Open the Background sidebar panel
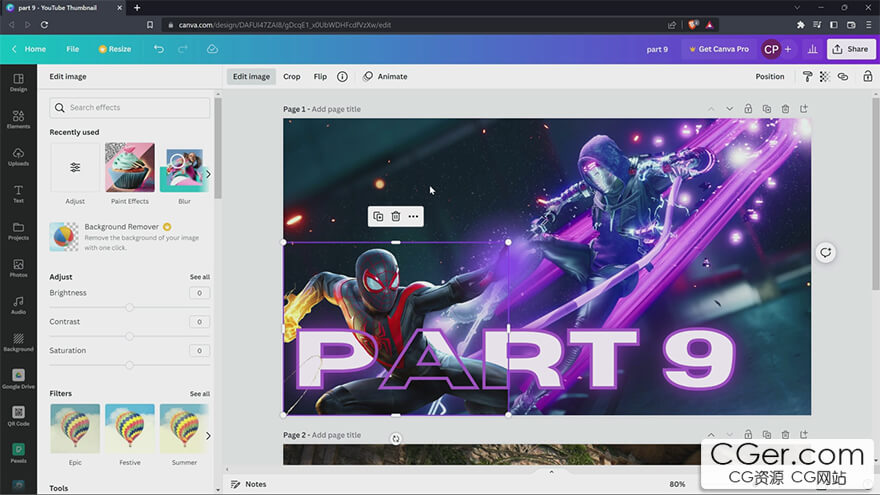Viewport: 880px width, 495px height. (x=19, y=342)
